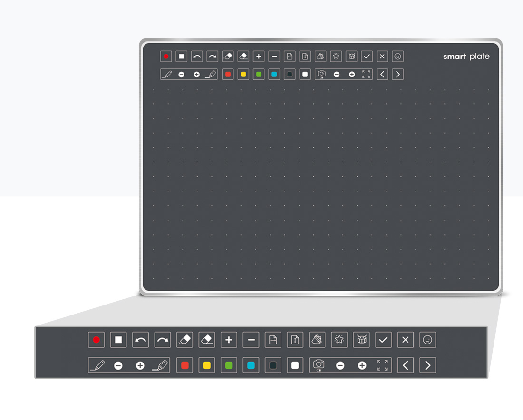The width and height of the screenshot is (523, 420).
Task: Decrease pen thickness minus on tablet
Action: 182,75
